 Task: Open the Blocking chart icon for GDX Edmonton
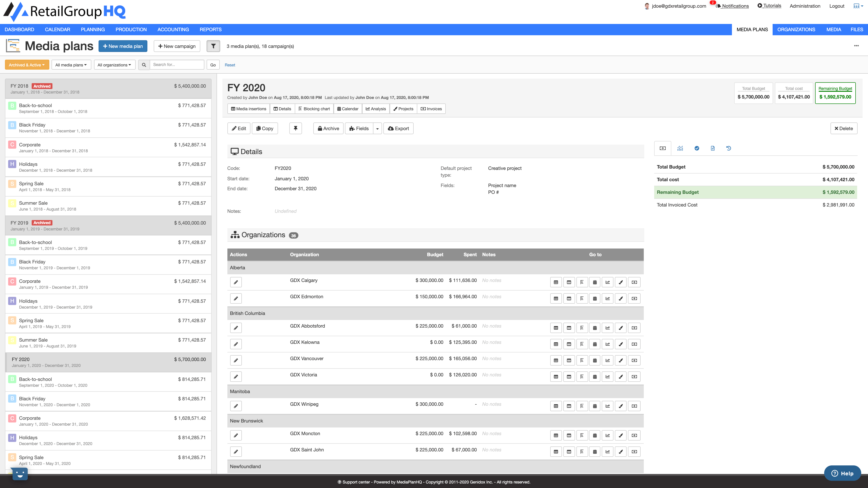582,298
